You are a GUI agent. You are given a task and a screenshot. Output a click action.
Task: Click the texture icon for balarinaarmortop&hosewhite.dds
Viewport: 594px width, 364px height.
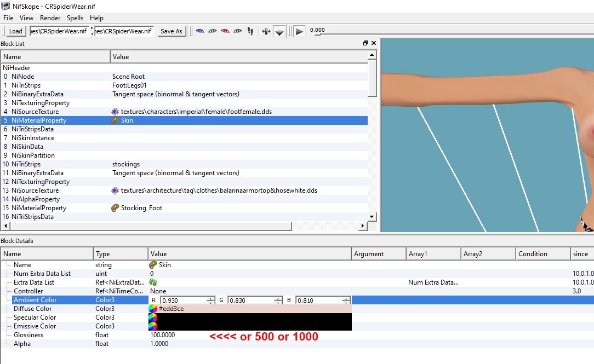click(115, 190)
